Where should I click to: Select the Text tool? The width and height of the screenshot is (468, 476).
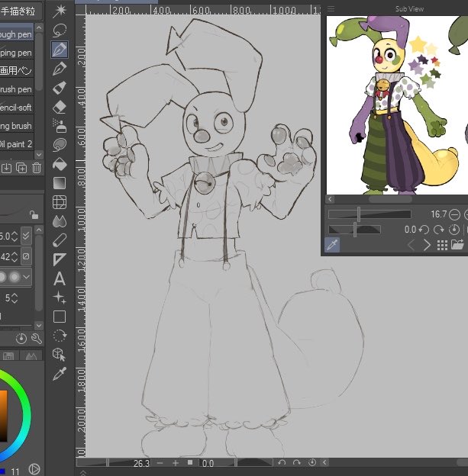click(x=60, y=278)
